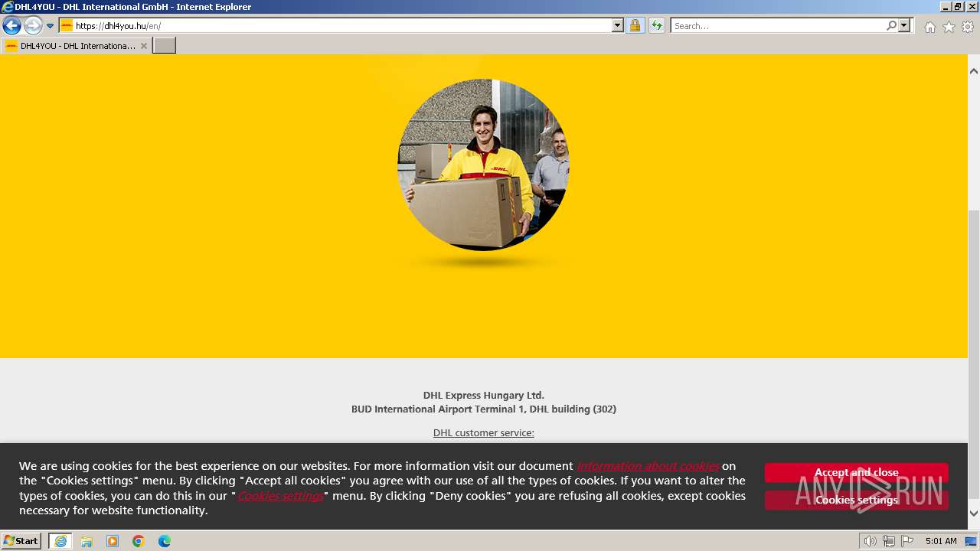Viewport: 980px width, 551px height.
Task: Open Internet Explorer taskbar icon
Action: pyautogui.click(x=60, y=541)
